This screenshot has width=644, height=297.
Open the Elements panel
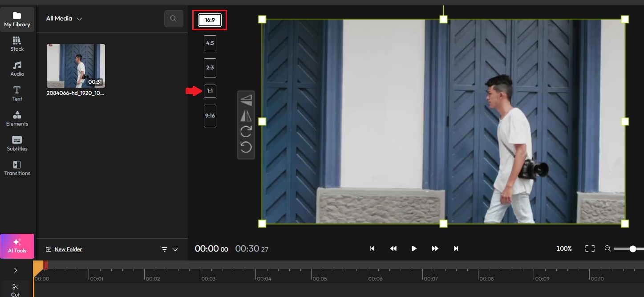pos(17,118)
